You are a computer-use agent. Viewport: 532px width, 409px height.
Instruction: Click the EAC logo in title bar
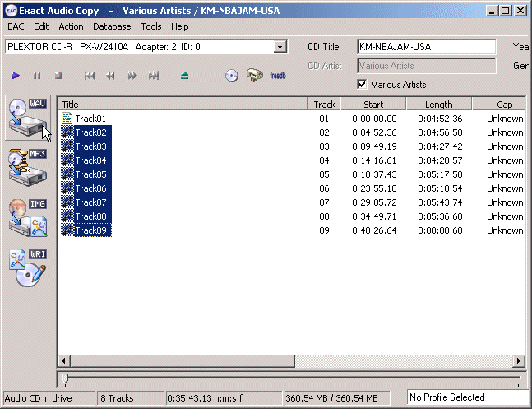point(12,11)
